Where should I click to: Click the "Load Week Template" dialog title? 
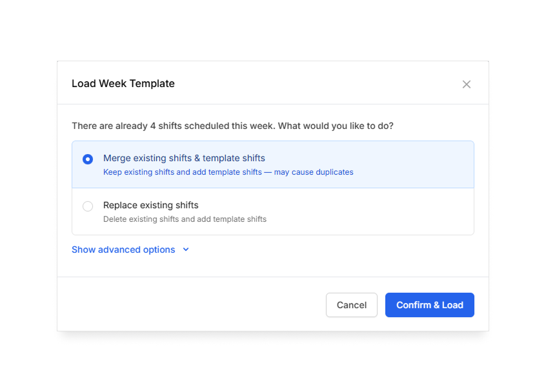click(x=123, y=84)
